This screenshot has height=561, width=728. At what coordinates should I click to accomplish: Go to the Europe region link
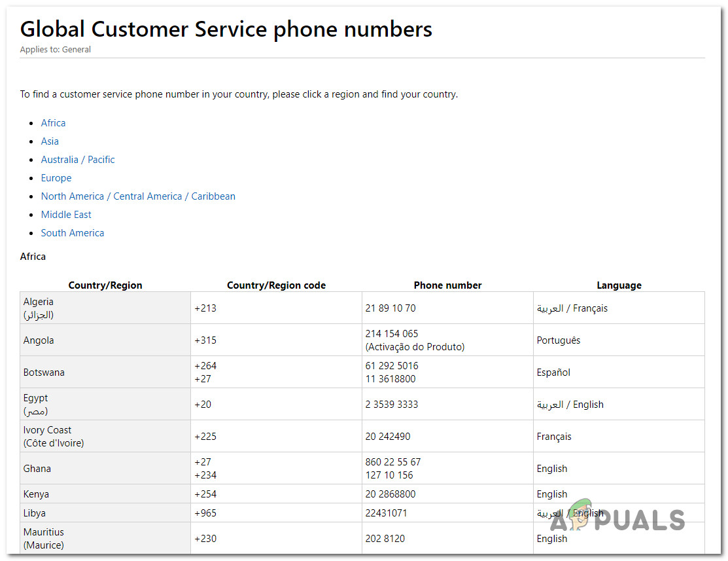pyautogui.click(x=56, y=178)
